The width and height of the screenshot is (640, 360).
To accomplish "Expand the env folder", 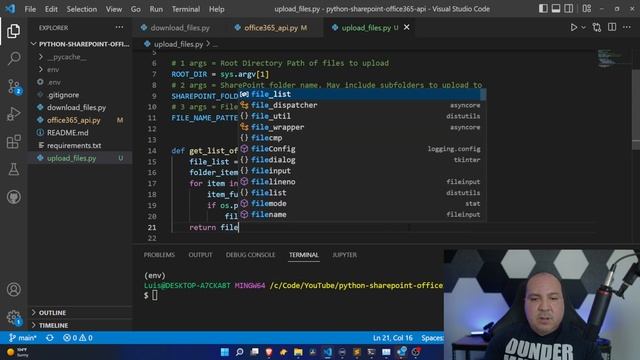I will (x=80, y=69).
